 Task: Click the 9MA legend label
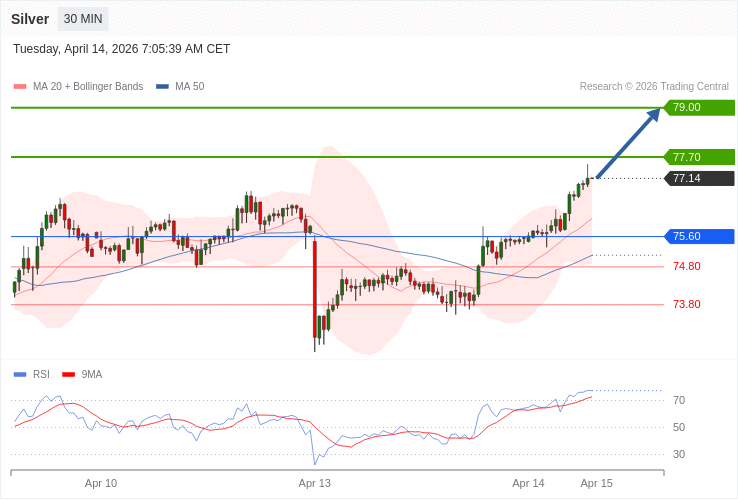point(92,375)
